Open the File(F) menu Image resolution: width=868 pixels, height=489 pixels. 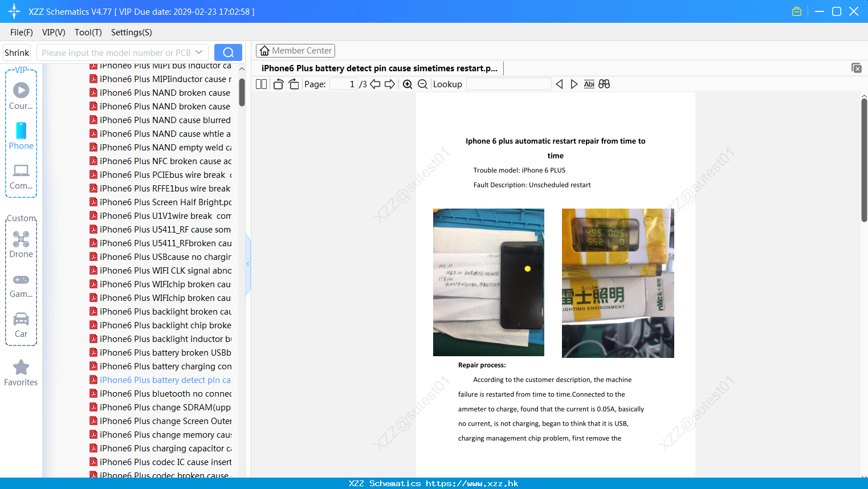[22, 32]
